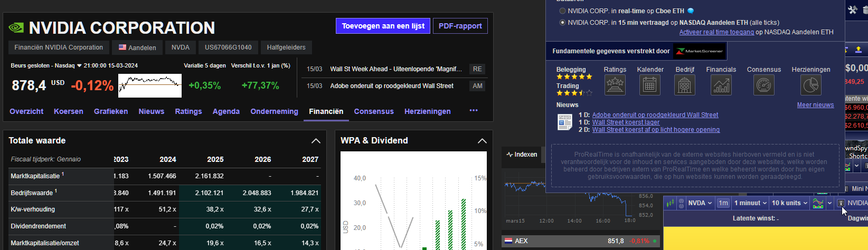Viewport: 868px width, 250px height.
Task: Open the indicators wave icon
Action: (x=818, y=203)
